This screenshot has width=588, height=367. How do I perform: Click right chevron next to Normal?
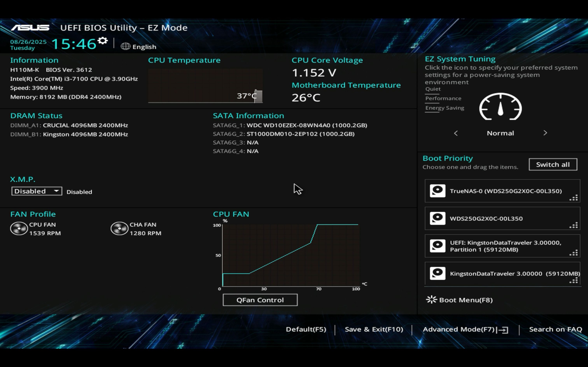click(545, 133)
